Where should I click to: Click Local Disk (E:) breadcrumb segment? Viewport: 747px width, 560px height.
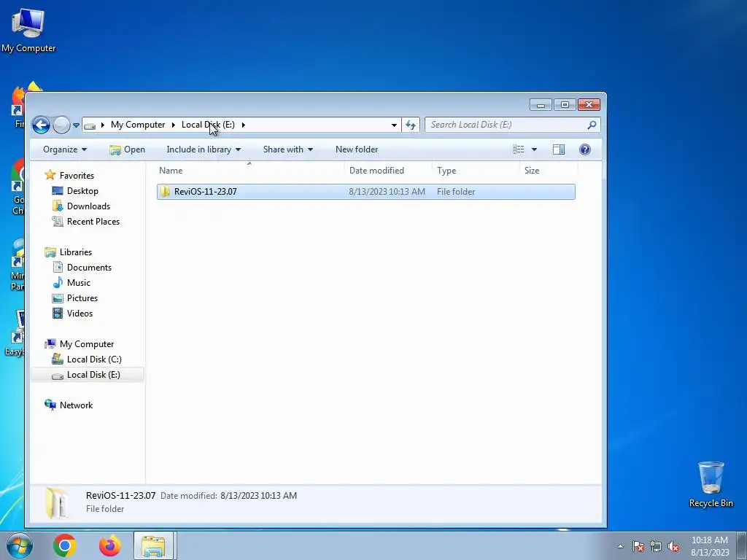[208, 125]
